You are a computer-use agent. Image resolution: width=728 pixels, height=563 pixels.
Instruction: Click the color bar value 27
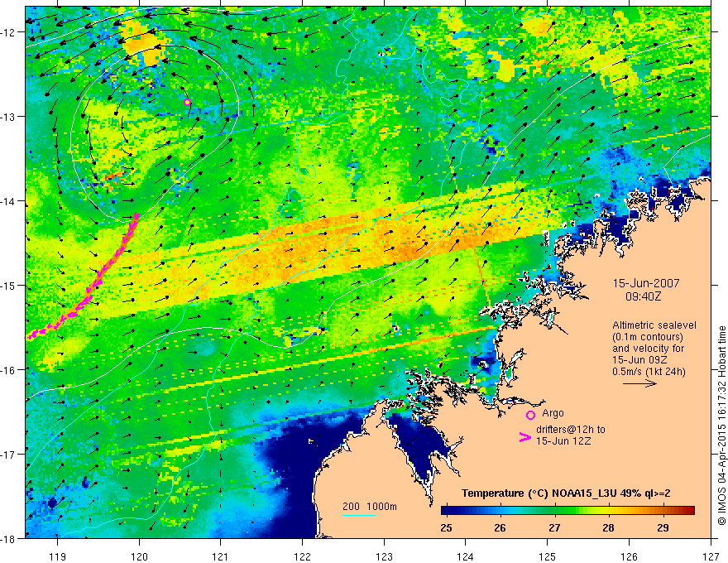(x=554, y=527)
